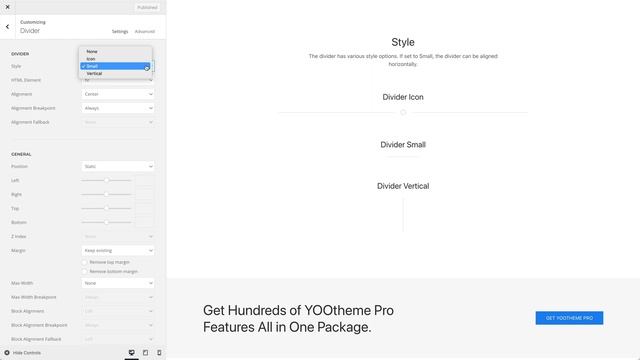Click the circle icon on the divider line

403,112
